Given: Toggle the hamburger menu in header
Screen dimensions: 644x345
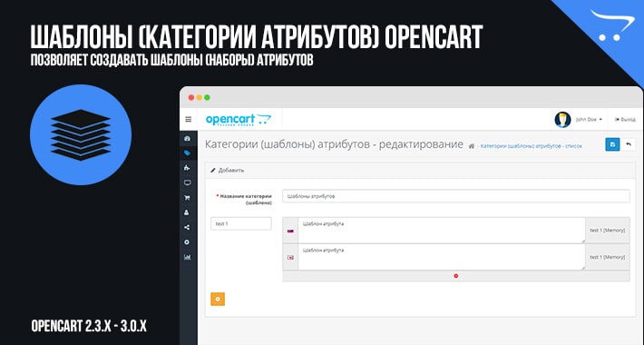Looking at the screenshot, I should click(x=188, y=119).
